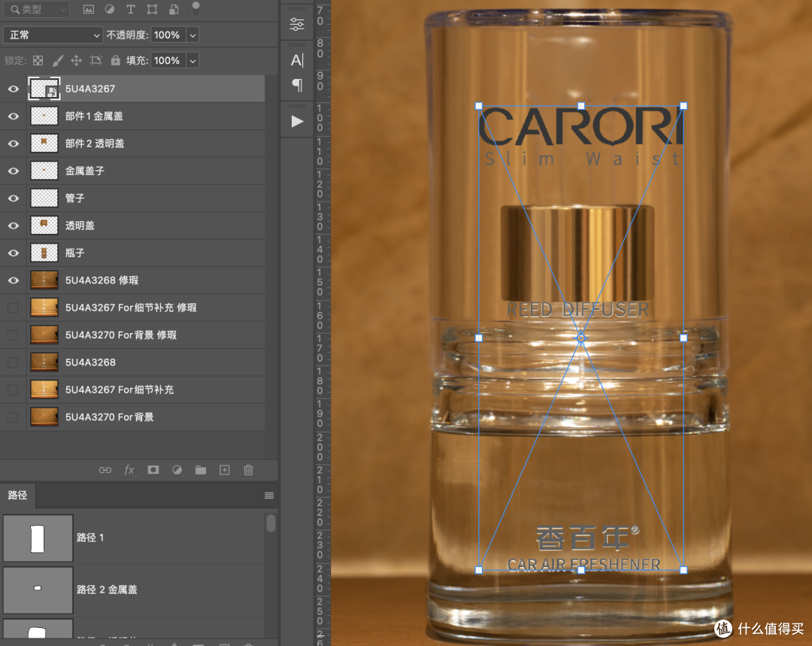812x646 pixels.
Task: Filter layers by pixel layer icon
Action: [x=89, y=9]
